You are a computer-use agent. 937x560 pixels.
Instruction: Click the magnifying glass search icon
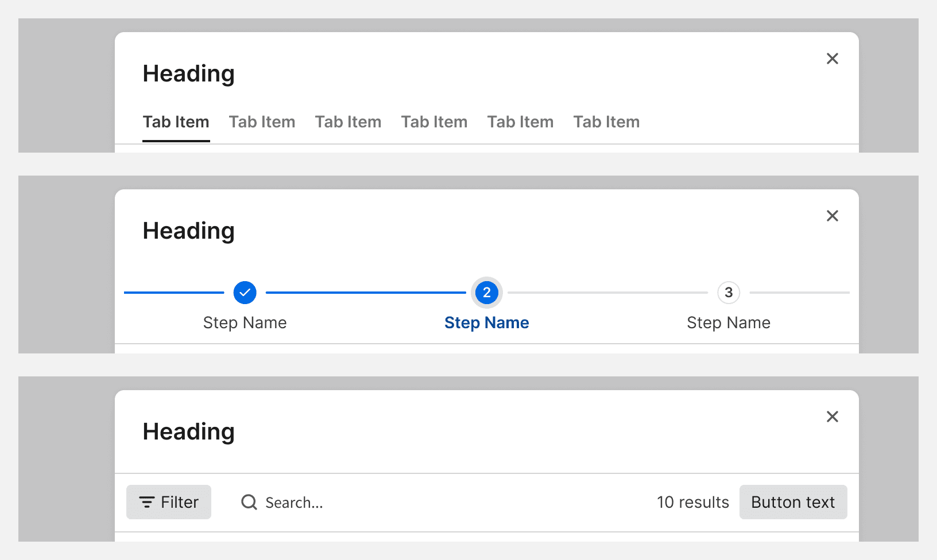(x=249, y=502)
